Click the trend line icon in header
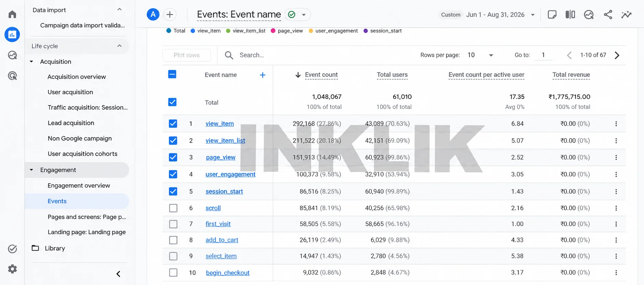 click(626, 14)
